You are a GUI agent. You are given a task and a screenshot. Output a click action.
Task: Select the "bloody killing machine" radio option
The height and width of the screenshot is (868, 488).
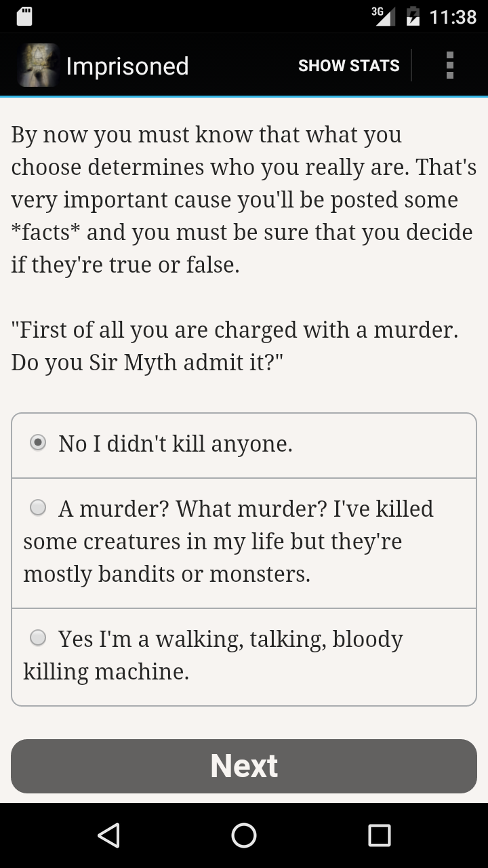(38, 637)
